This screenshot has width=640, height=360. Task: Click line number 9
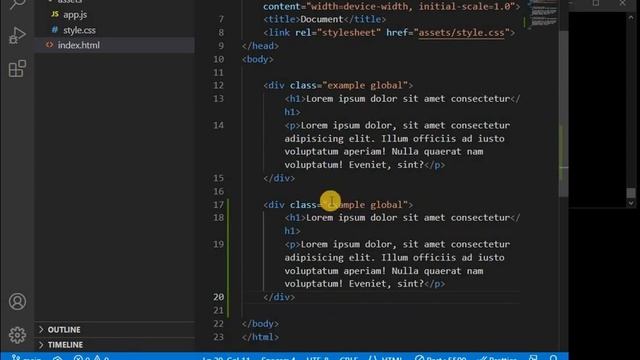coord(221,46)
